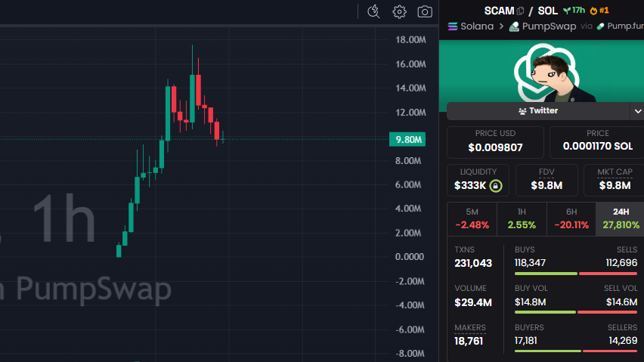Click the token banner image
The width and height of the screenshot is (644, 362).
pos(541,71)
